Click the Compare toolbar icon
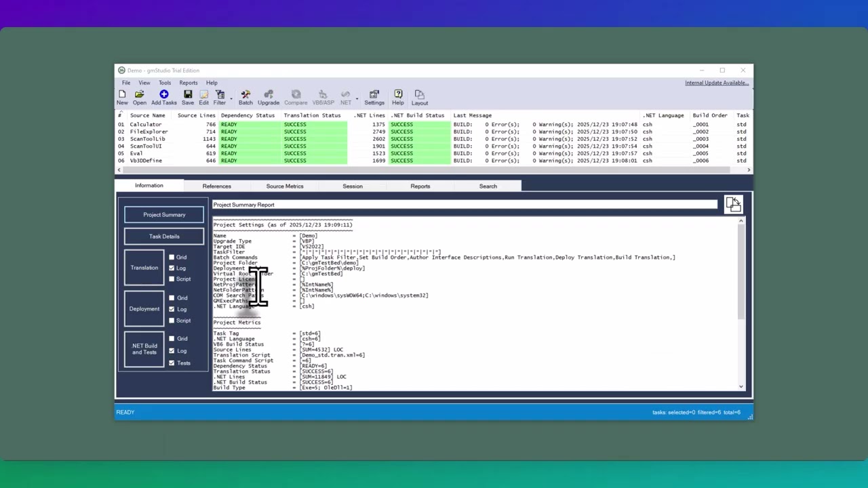 pos(296,98)
